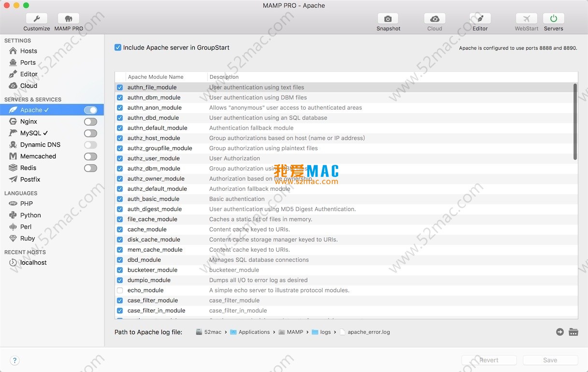Open the Customize wrench toolbar icon
Screen dimensions: 588x372
pos(37,19)
